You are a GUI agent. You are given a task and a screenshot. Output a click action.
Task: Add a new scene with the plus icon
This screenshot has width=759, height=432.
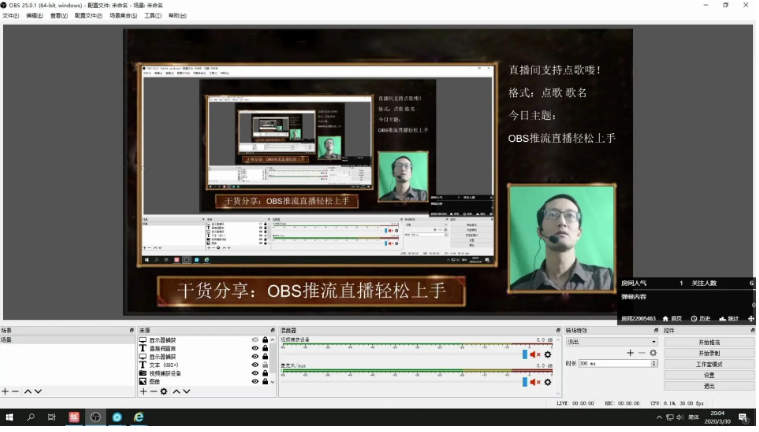point(5,391)
